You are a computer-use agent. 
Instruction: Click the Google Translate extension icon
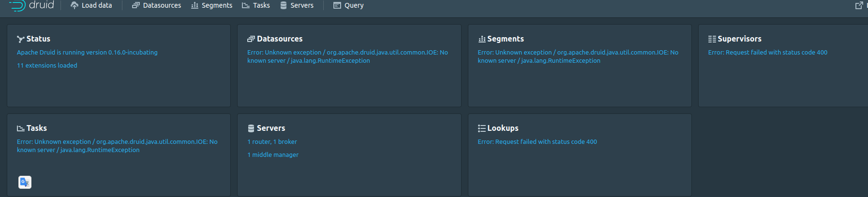(x=25, y=182)
